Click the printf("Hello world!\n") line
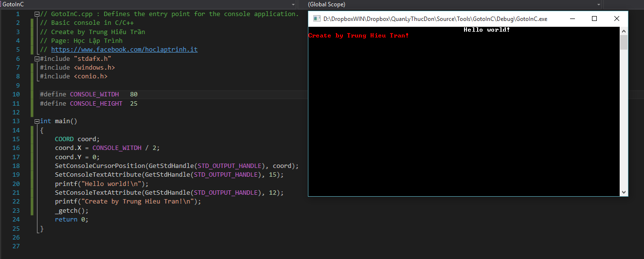 pos(102,184)
